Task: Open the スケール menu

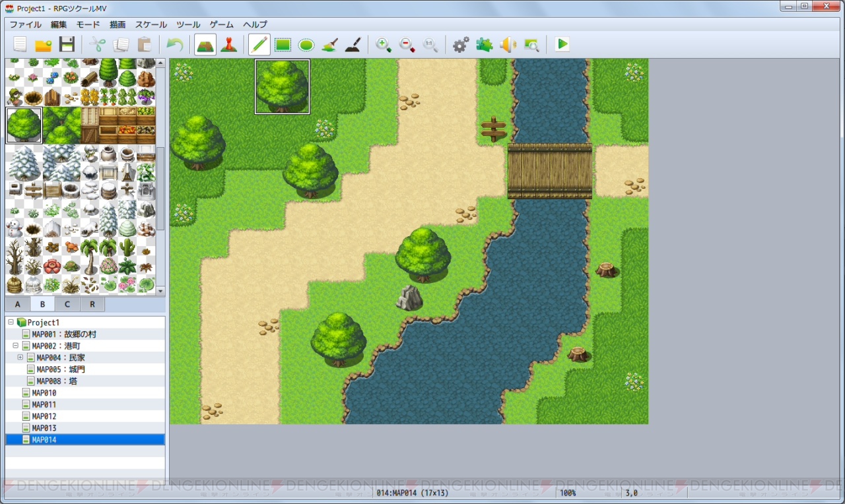Action: pyautogui.click(x=151, y=24)
